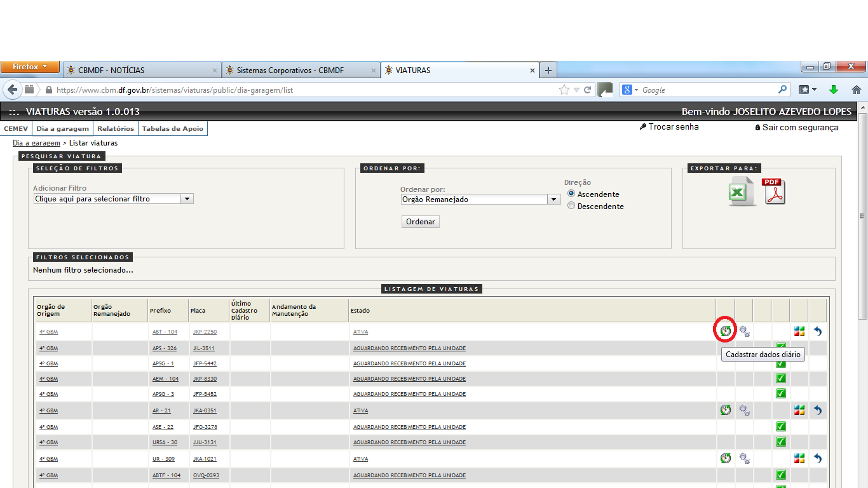Viewport: 868px width, 488px height.
Task: Open gears icon in UR - 309 row
Action: click(x=744, y=458)
